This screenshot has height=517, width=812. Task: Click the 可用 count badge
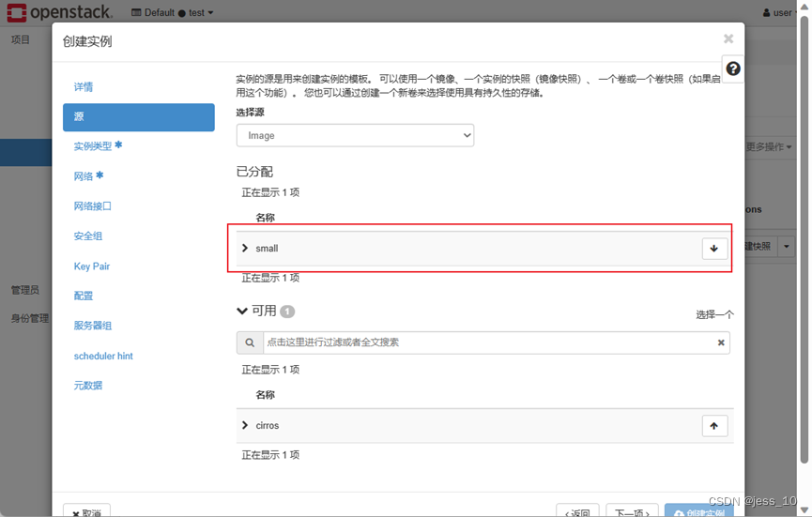tap(287, 312)
